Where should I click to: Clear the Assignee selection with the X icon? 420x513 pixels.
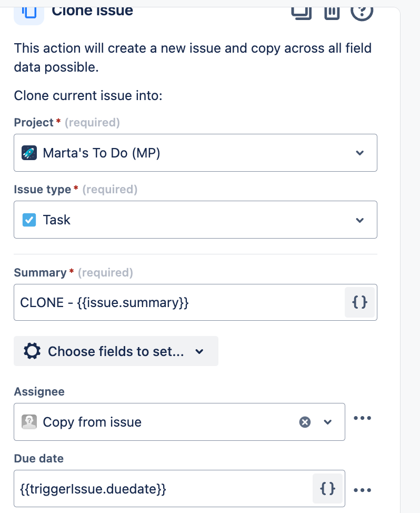coord(305,422)
